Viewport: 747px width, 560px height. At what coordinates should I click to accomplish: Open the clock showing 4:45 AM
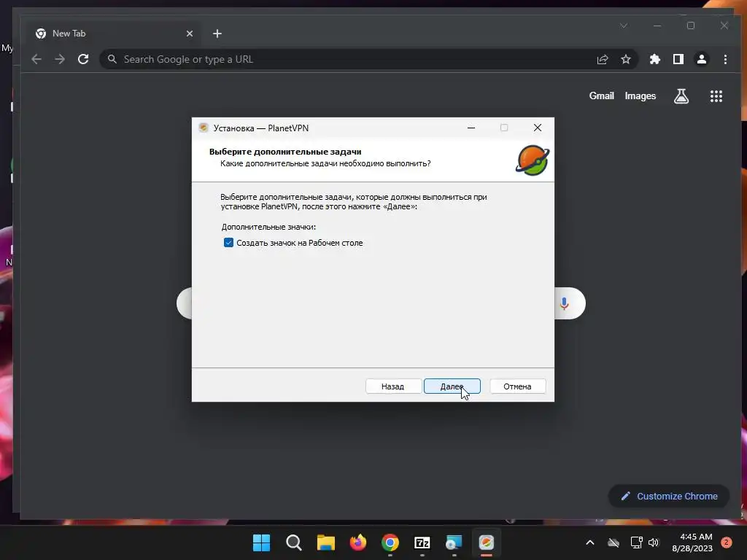693,542
